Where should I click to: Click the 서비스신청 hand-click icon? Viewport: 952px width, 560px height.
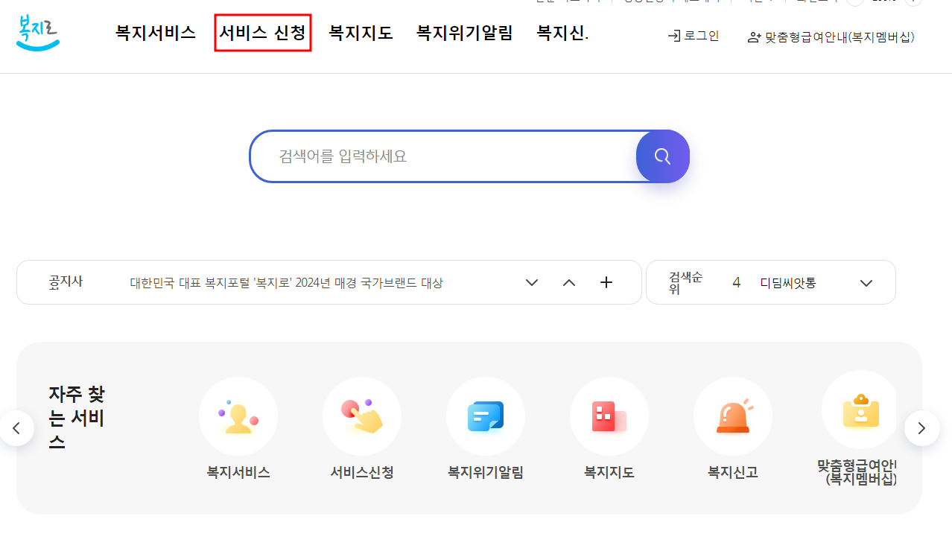361,416
